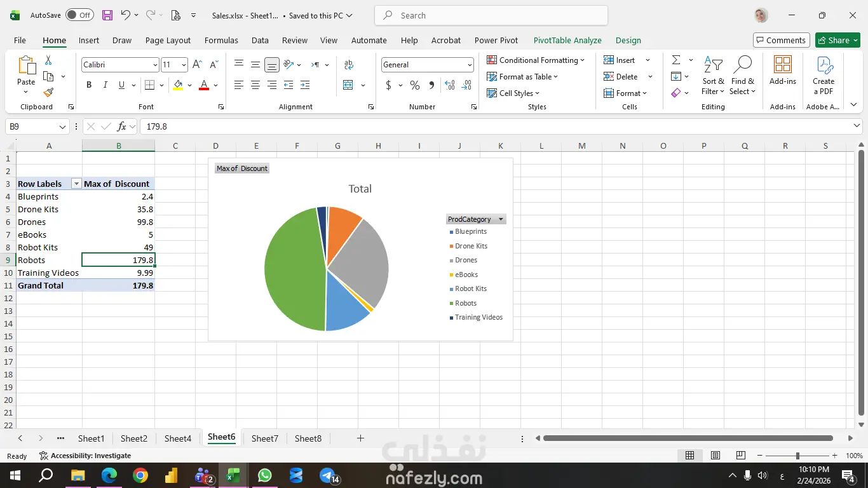The height and width of the screenshot is (488, 868).
Task: Apply the Comma Style format
Action: point(431,85)
